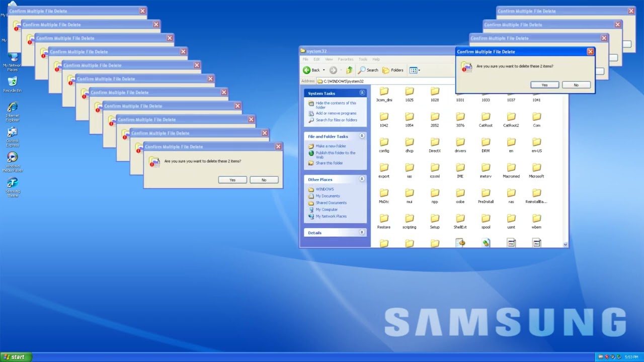Viewport: 644px width, 362px height.
Task: Select the DRM folder
Action: point(486,145)
